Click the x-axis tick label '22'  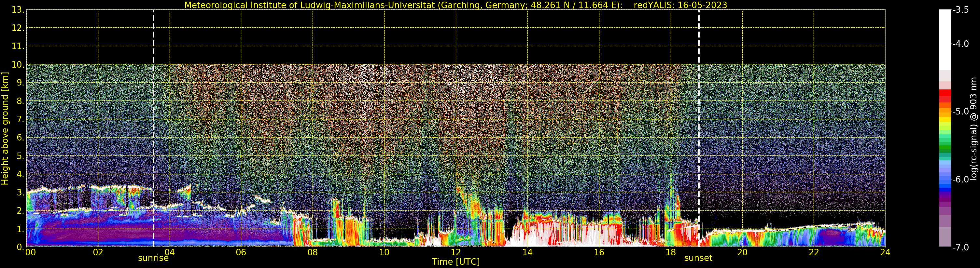point(814,252)
